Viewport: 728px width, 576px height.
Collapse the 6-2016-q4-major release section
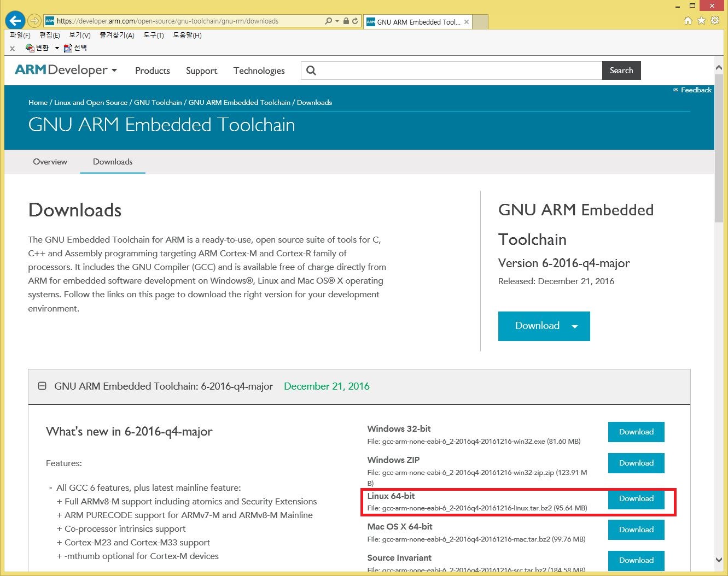42,386
